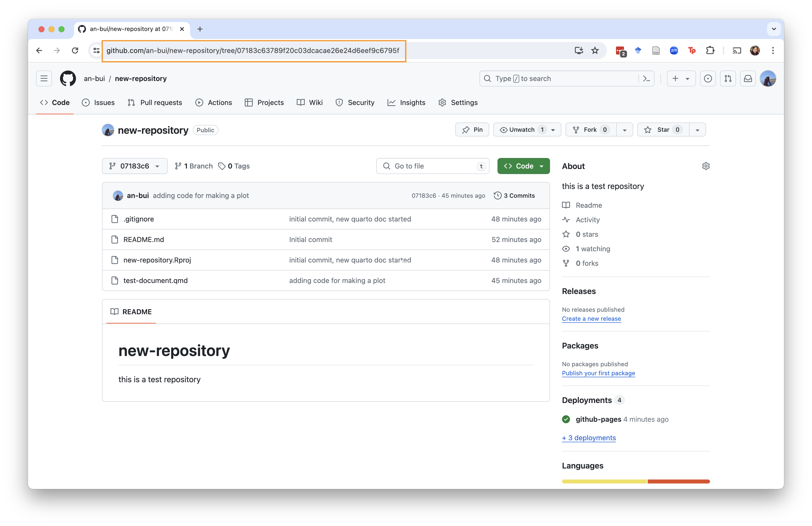Expand the Fork options dropdown arrow
This screenshot has height=526, width=812.
(x=625, y=130)
